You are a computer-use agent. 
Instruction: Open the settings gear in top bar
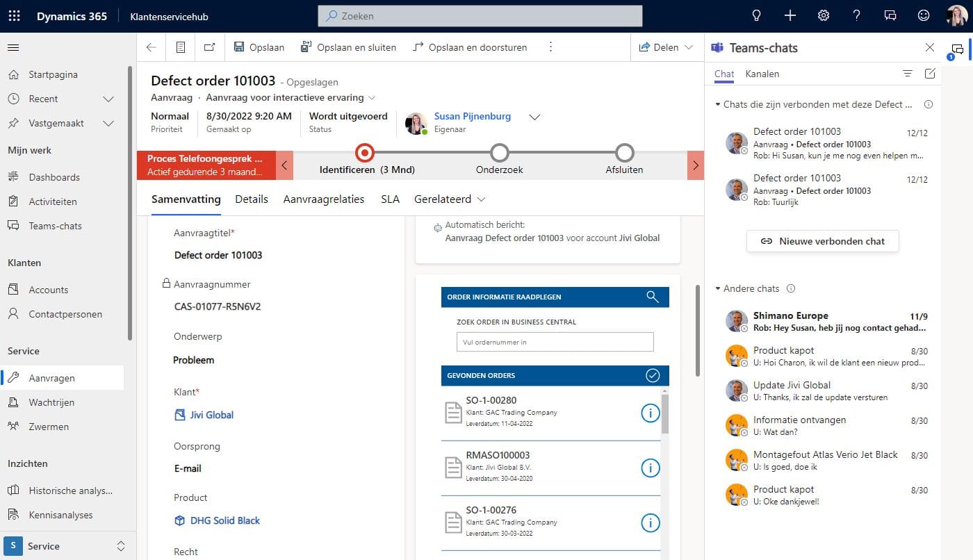(x=824, y=16)
